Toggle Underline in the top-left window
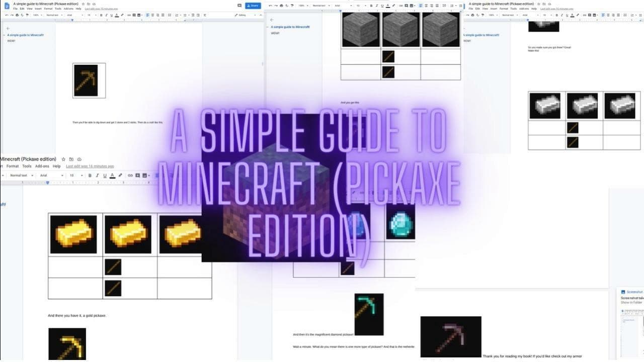Image resolution: width=644 pixels, height=362 pixels. click(x=112, y=15)
